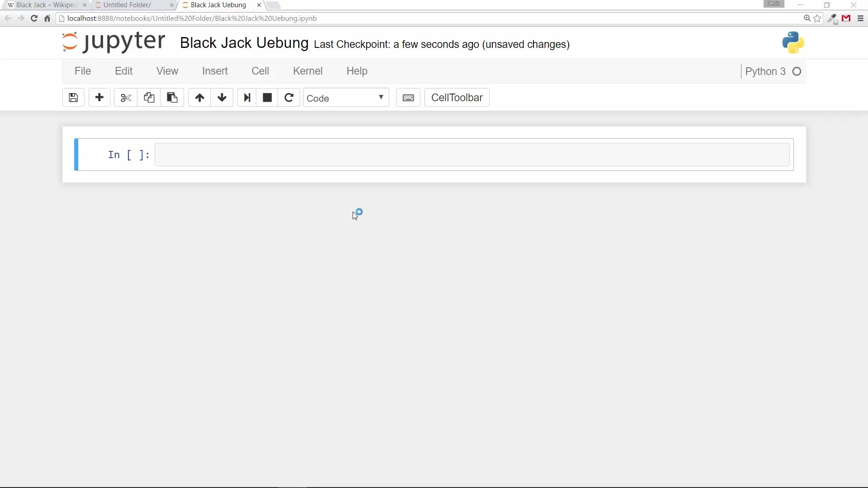Switch to Black Jack Wikipedia tab
Screen dimensions: 868x488
coord(45,5)
